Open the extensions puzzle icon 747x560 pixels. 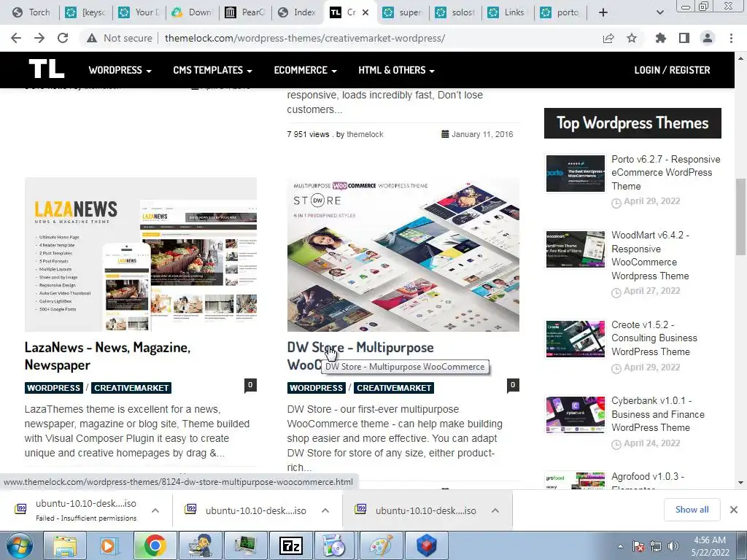click(x=660, y=38)
